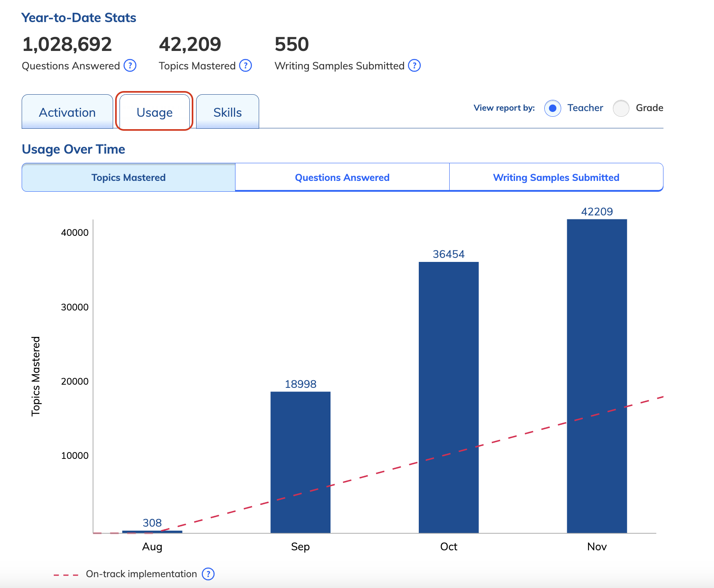Click the Sep x-axis label

pos(300,547)
